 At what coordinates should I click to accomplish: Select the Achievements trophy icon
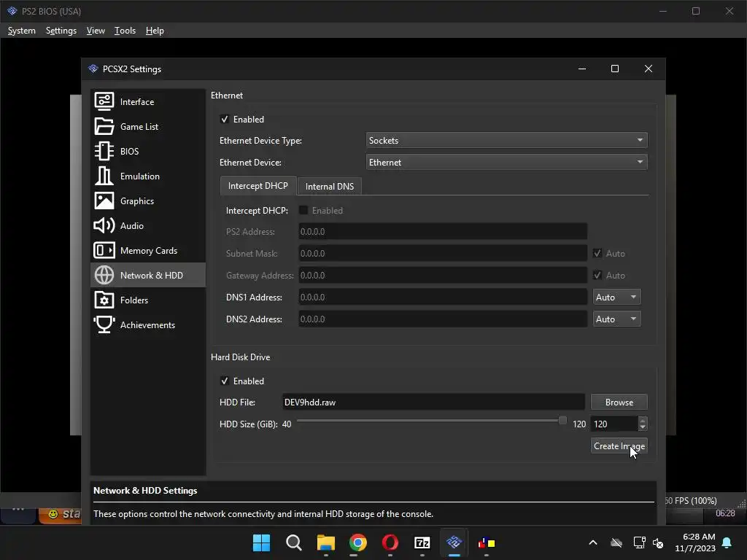tap(104, 324)
